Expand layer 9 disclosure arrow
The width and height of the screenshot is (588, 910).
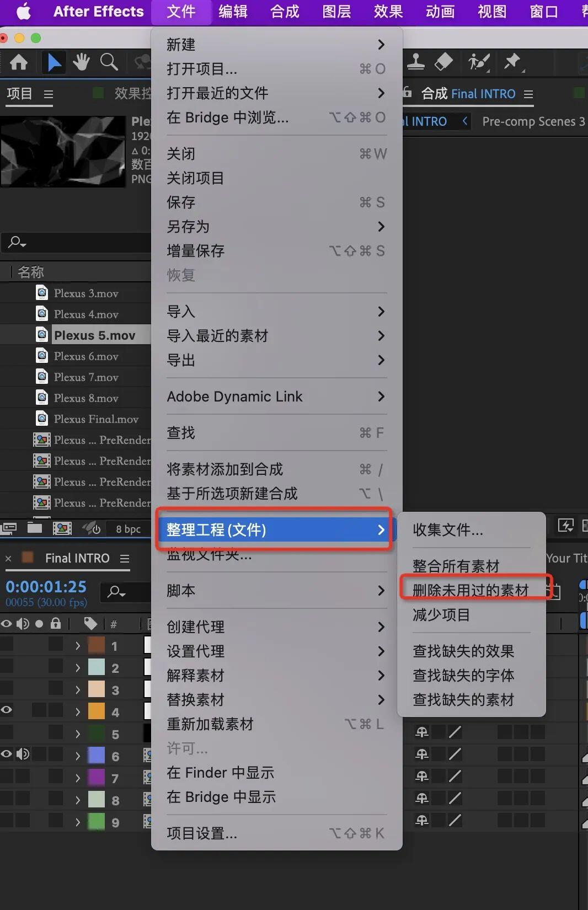click(x=78, y=822)
